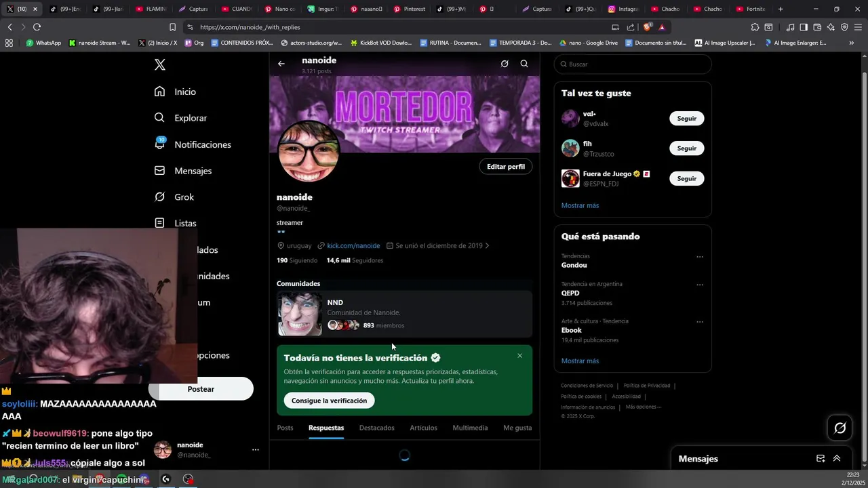
Task: Open Explorar in the sidebar
Action: click(181, 118)
